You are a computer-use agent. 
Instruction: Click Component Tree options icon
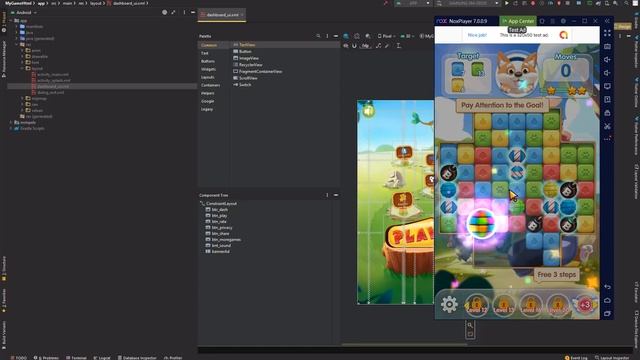click(x=327, y=195)
